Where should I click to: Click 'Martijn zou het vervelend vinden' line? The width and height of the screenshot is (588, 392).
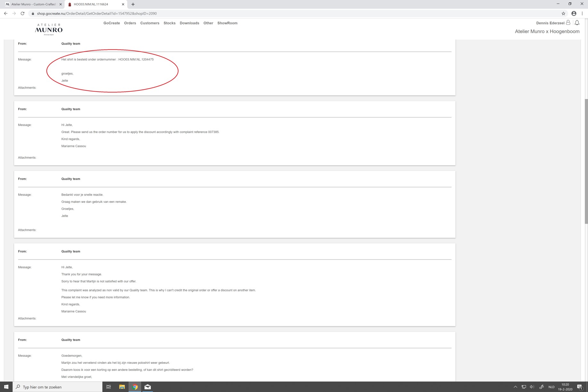[x=115, y=363]
